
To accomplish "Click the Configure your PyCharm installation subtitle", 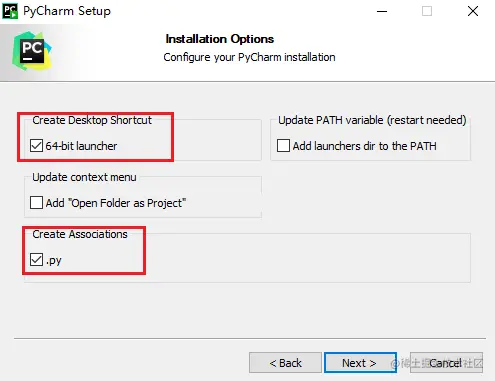I will pos(249,57).
